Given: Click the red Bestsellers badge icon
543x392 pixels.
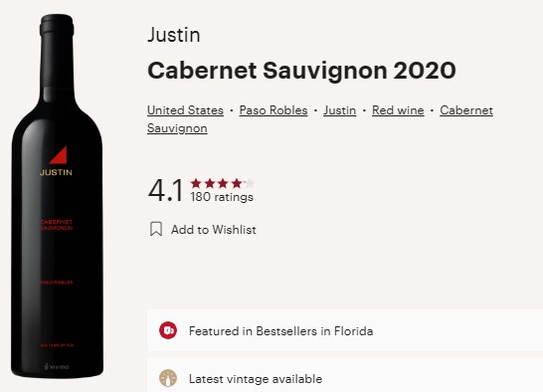Looking at the screenshot, I should (168, 330).
